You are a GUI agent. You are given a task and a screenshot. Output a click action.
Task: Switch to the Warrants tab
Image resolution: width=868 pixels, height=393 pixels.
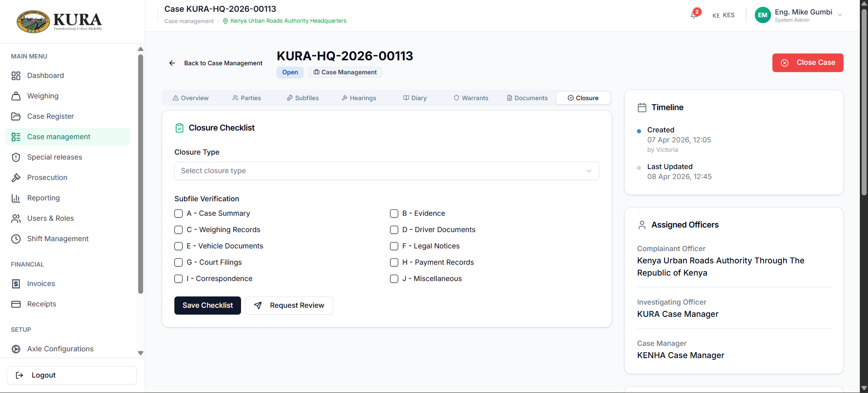[x=471, y=98]
